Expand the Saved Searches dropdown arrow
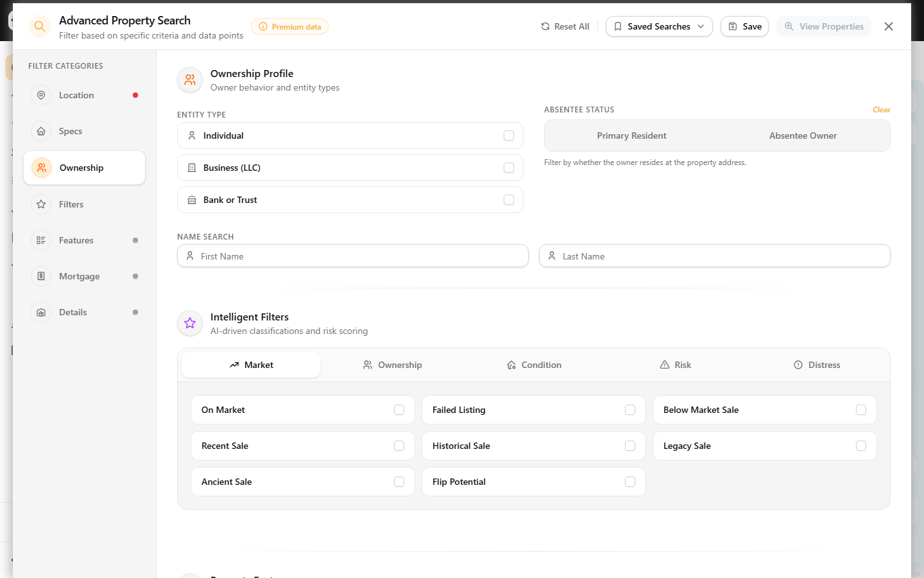 [701, 26]
